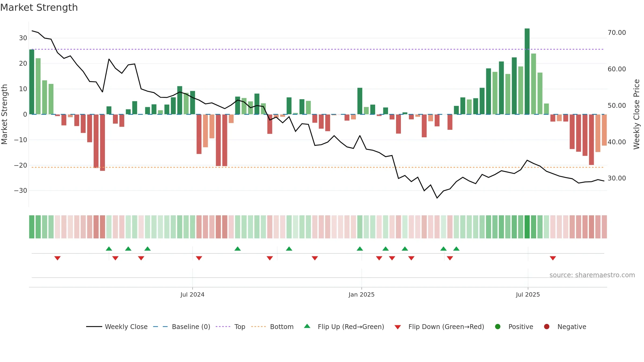The width and height of the screenshot is (644, 362).
Task: Click the 20 strength axis label
Action: point(23,64)
